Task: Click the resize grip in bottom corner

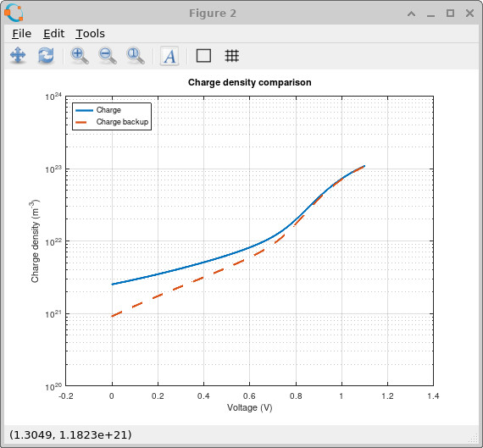Action: click(473, 438)
